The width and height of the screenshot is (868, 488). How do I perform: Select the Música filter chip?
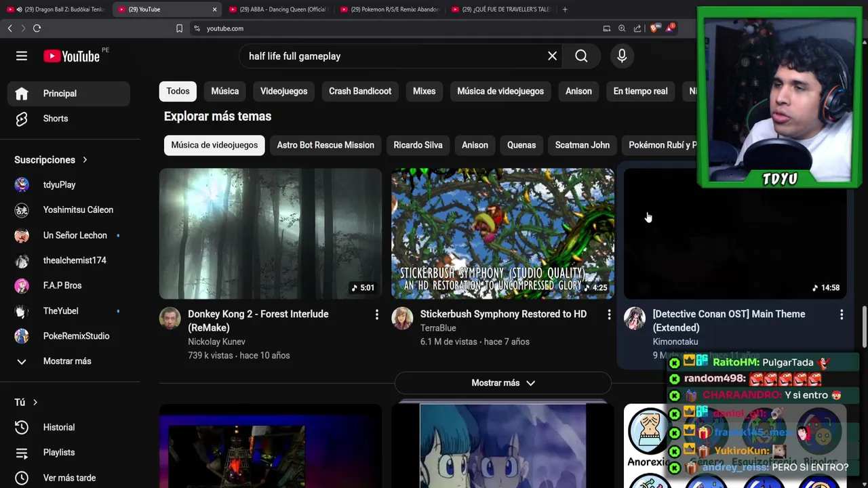click(224, 91)
